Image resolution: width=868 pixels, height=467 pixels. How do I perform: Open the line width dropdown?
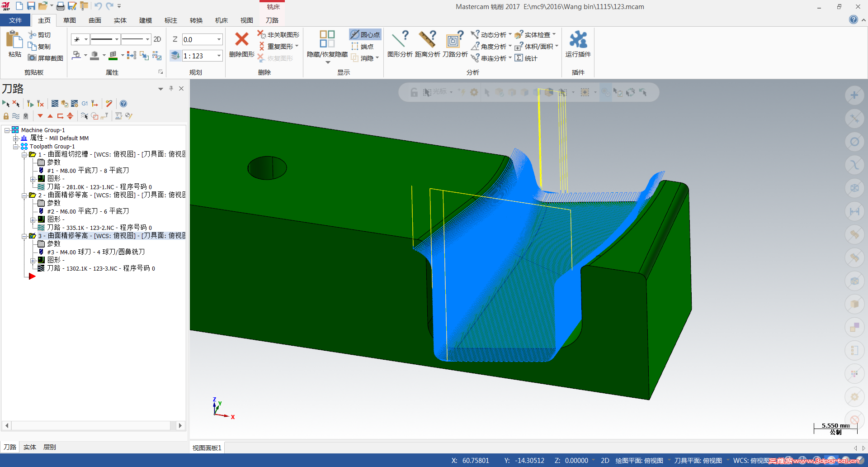(147, 39)
